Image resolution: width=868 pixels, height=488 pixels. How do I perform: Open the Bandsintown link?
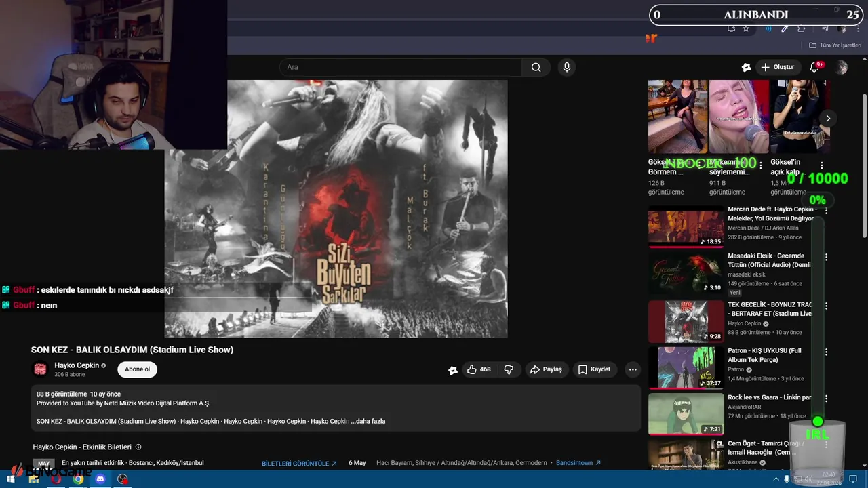tap(578, 463)
